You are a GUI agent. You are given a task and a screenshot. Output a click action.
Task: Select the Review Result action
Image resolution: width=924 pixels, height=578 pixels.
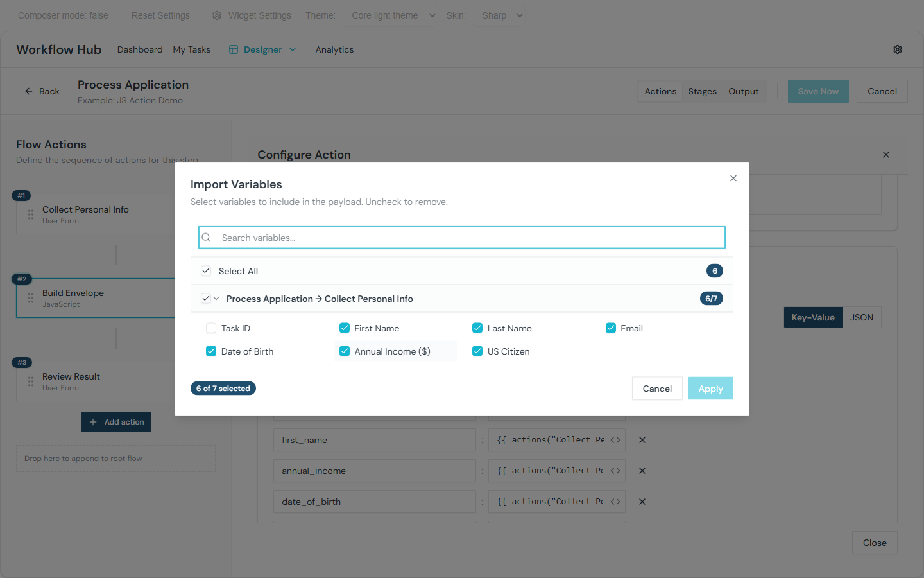click(x=96, y=381)
